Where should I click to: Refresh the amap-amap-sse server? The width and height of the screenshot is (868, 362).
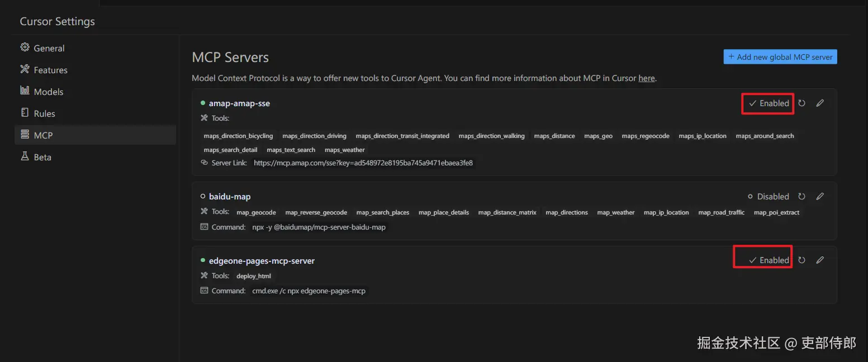[x=801, y=103]
